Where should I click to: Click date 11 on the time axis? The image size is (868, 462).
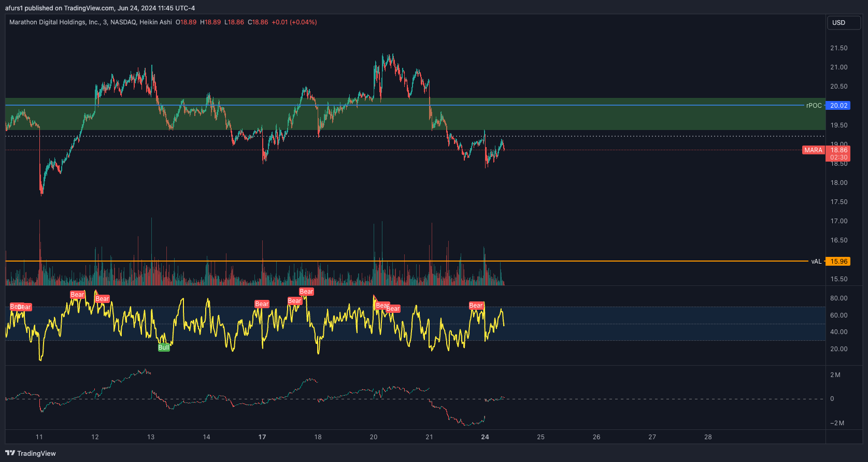click(x=39, y=437)
